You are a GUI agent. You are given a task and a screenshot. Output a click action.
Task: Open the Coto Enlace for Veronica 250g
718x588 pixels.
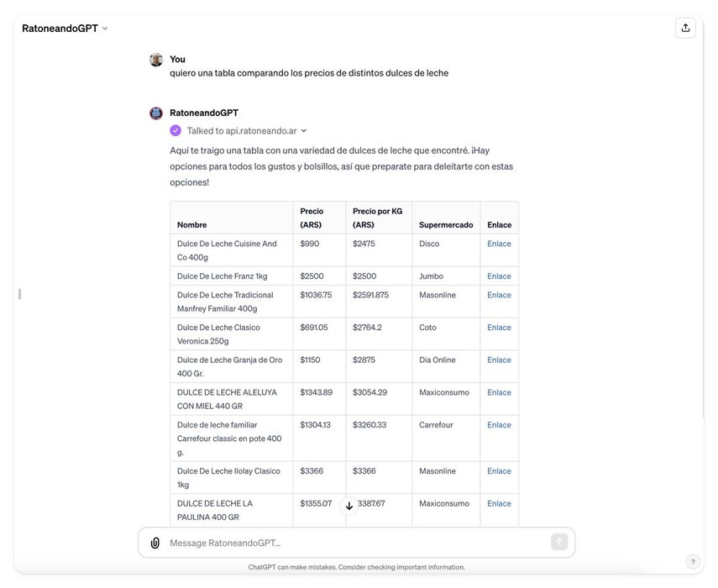pyautogui.click(x=499, y=328)
